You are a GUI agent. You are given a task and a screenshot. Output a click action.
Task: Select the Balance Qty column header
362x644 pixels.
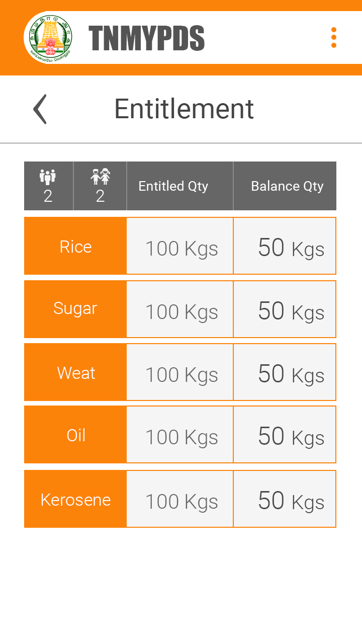tap(287, 186)
